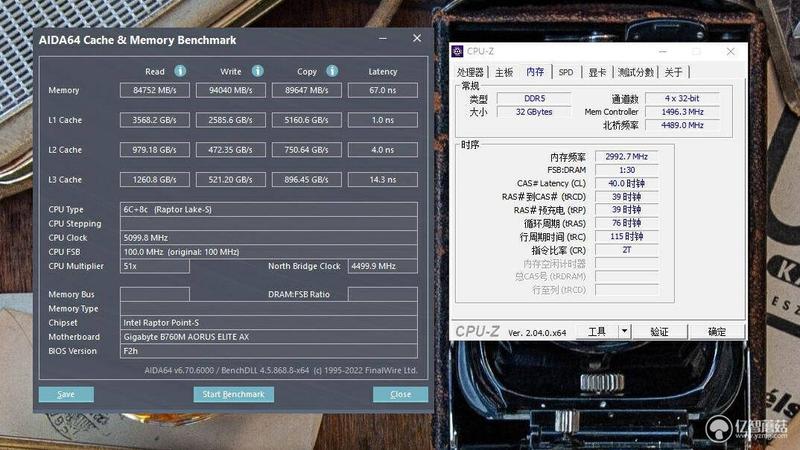Image resolution: width=800 pixels, height=450 pixels.
Task: Click the L3 Cache latency 14.3 ns
Action: (383, 180)
